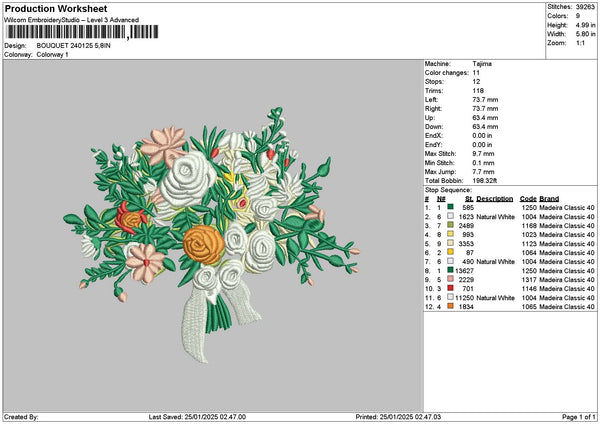
Task: Select thread code '1023' in row 4
Action: click(x=529, y=235)
